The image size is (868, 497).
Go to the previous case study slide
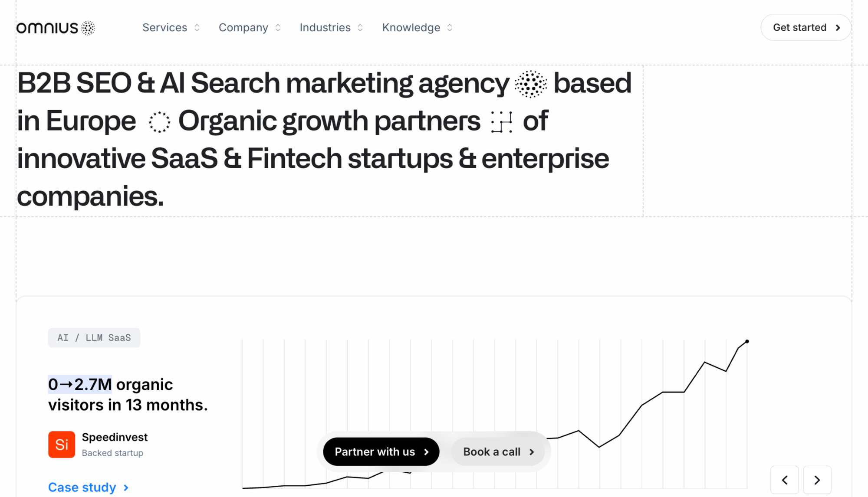pyautogui.click(x=785, y=480)
